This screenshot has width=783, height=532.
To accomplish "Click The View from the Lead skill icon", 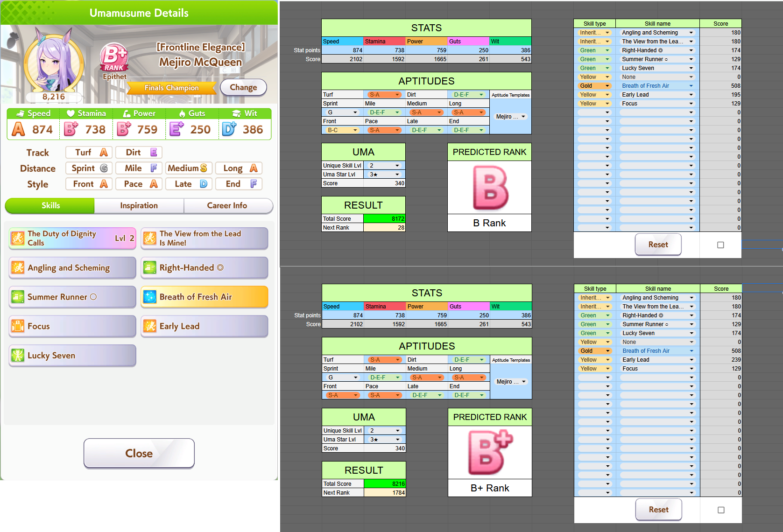I will pyautogui.click(x=150, y=238).
